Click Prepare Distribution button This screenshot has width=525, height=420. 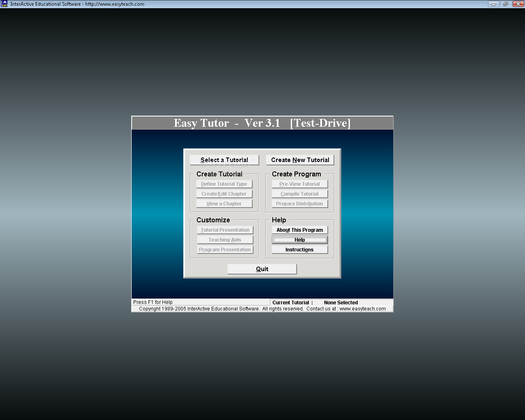[x=300, y=204]
